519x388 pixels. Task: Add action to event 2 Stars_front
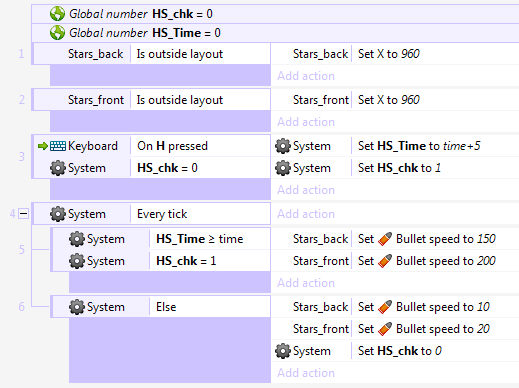coord(306,122)
